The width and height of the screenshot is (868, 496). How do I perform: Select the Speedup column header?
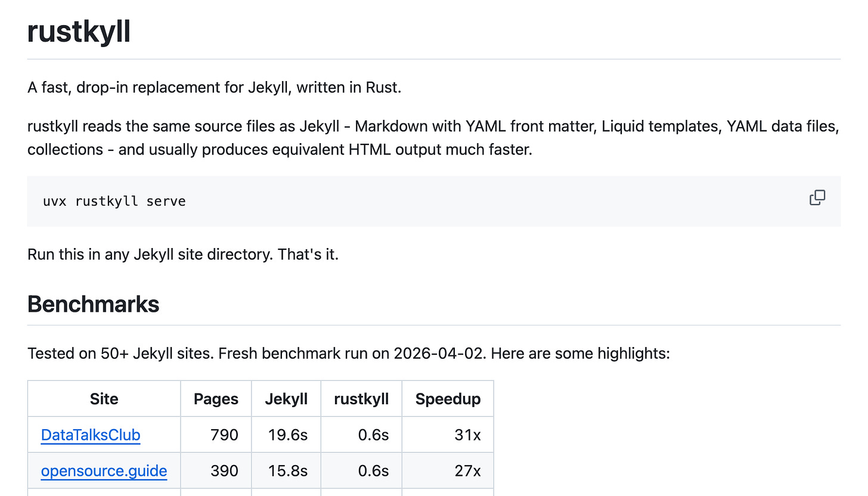pyautogui.click(x=448, y=399)
